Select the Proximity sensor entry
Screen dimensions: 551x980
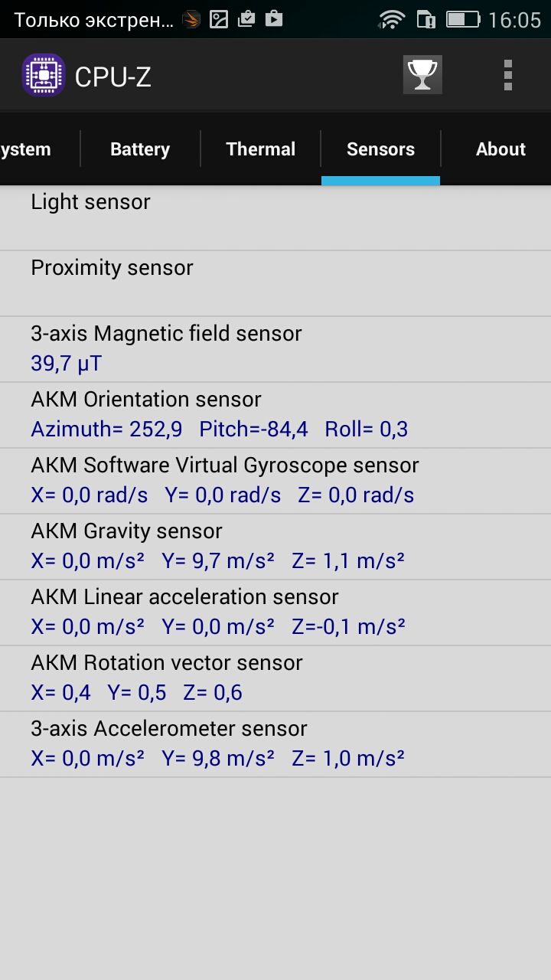[275, 283]
